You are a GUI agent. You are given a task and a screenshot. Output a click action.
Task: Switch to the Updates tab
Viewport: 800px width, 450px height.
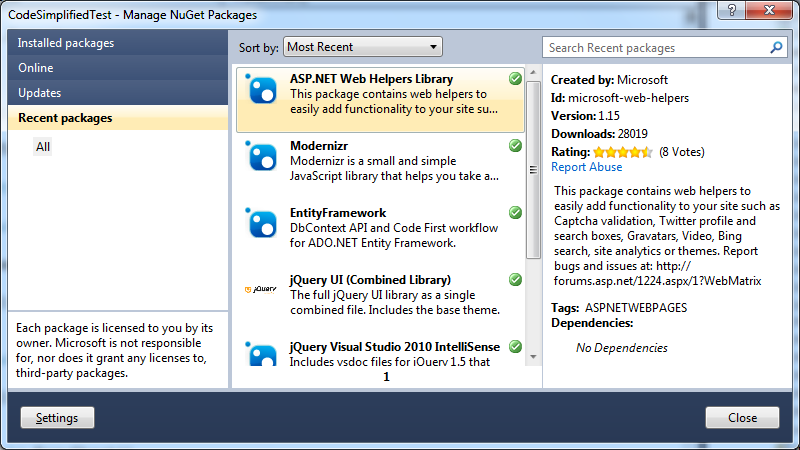(x=118, y=93)
